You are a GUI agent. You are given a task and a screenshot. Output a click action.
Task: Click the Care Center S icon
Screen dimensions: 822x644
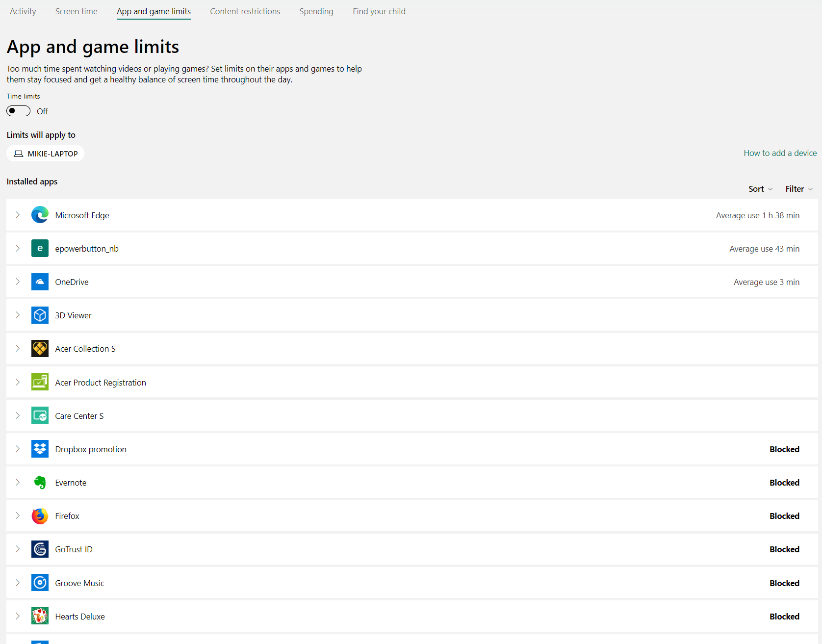click(40, 415)
